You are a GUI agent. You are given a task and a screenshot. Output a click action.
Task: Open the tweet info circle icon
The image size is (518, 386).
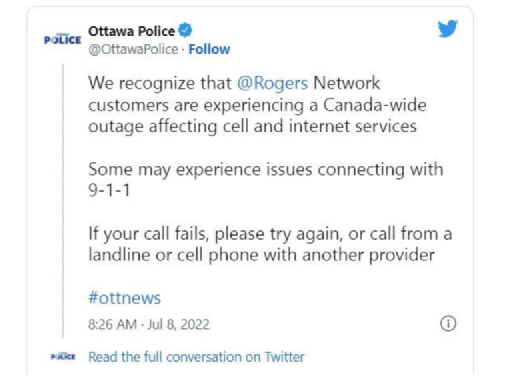(x=448, y=323)
